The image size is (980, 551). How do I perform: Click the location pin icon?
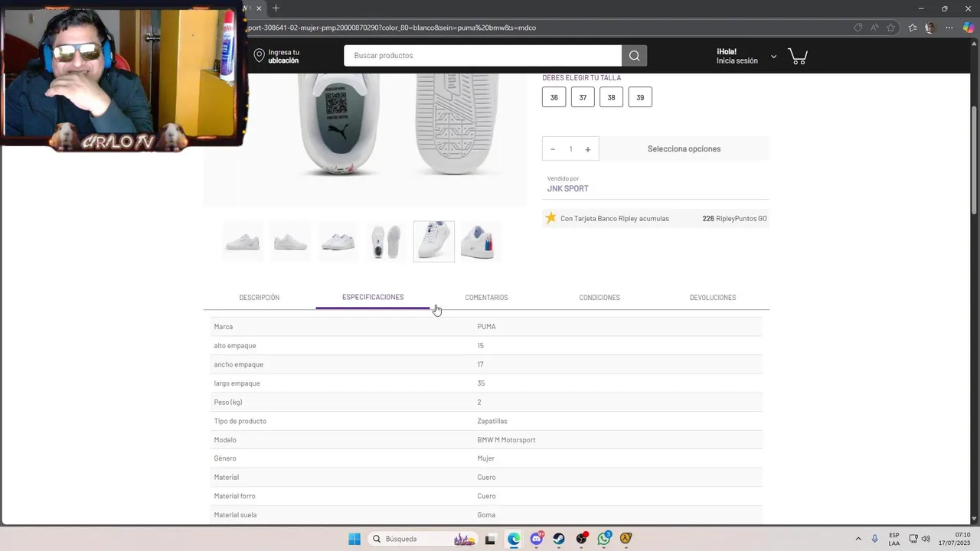(x=259, y=56)
